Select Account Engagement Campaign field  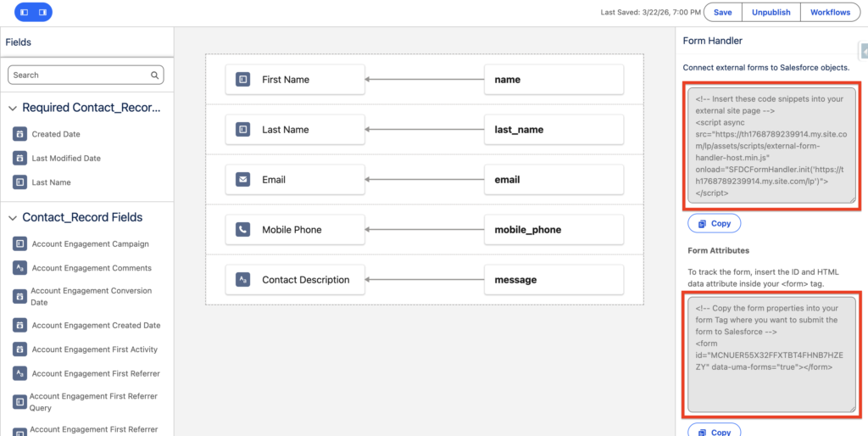point(90,244)
